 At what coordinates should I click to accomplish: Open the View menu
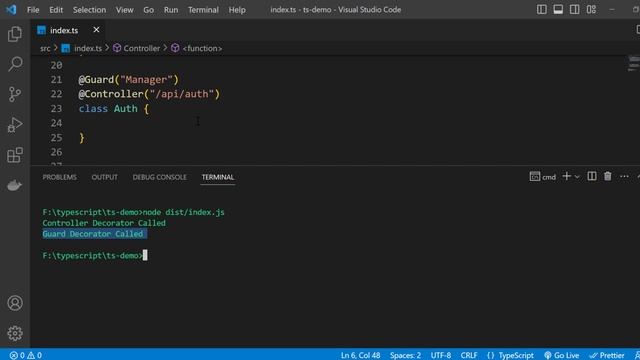coord(124,9)
